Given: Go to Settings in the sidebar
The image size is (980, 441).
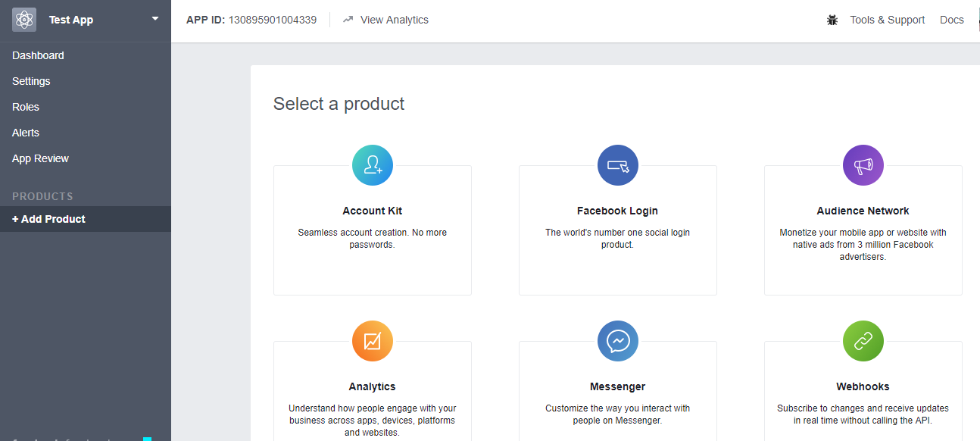Looking at the screenshot, I should click(x=86, y=81).
